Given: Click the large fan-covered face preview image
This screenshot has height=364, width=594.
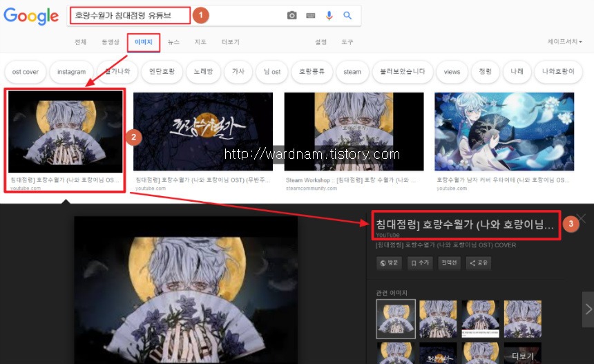Looking at the screenshot, I should [x=186, y=290].
